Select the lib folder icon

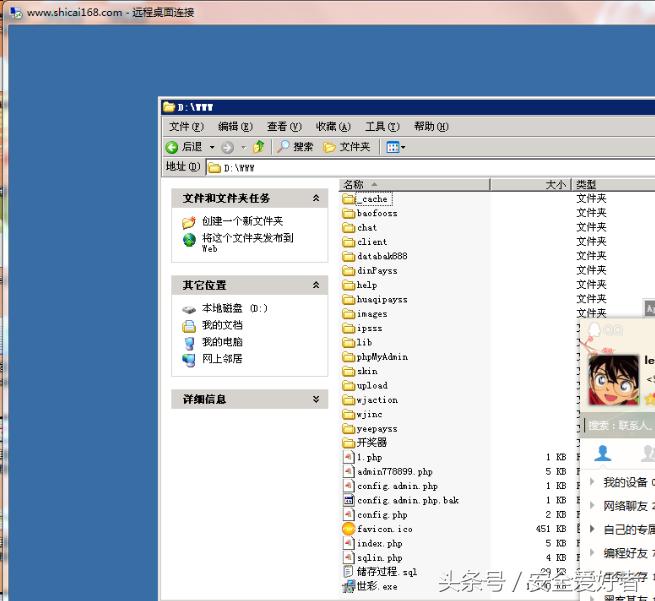[x=348, y=342]
